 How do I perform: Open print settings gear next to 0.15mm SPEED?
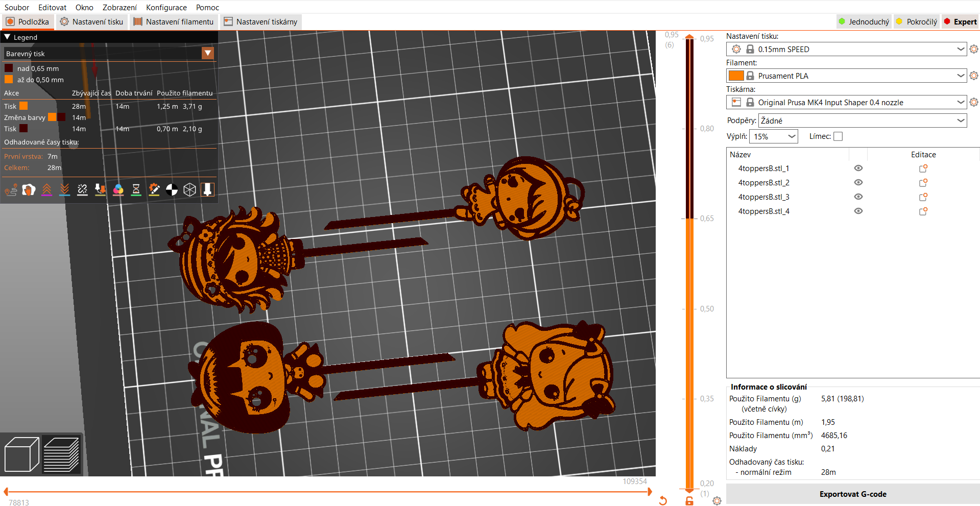974,49
